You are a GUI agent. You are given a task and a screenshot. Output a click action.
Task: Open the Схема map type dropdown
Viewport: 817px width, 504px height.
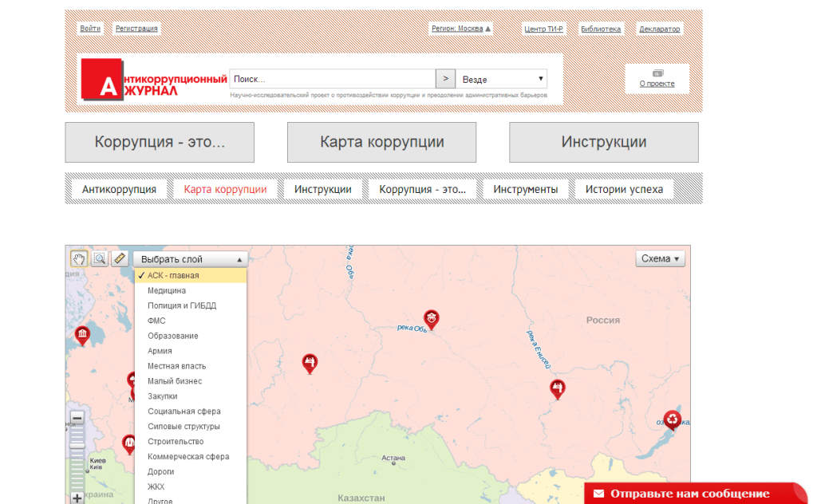[660, 258]
